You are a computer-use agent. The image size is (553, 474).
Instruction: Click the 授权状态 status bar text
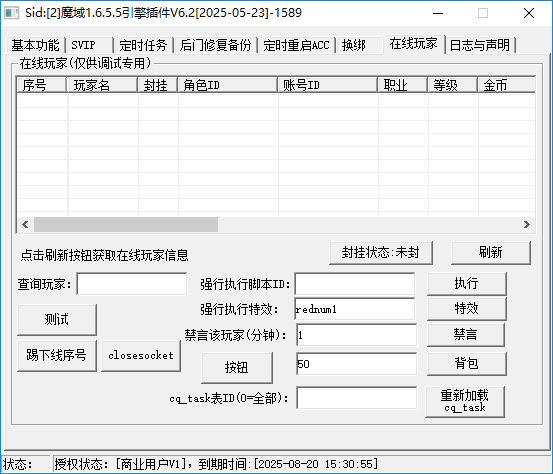point(216,464)
